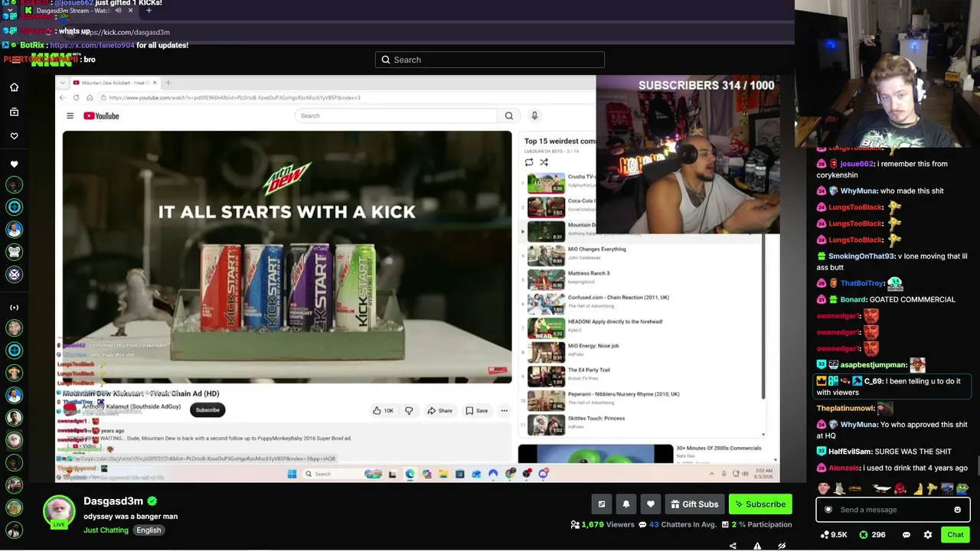Click the green KICKs balance 296
This screenshot has height=551, width=980.
click(872, 535)
